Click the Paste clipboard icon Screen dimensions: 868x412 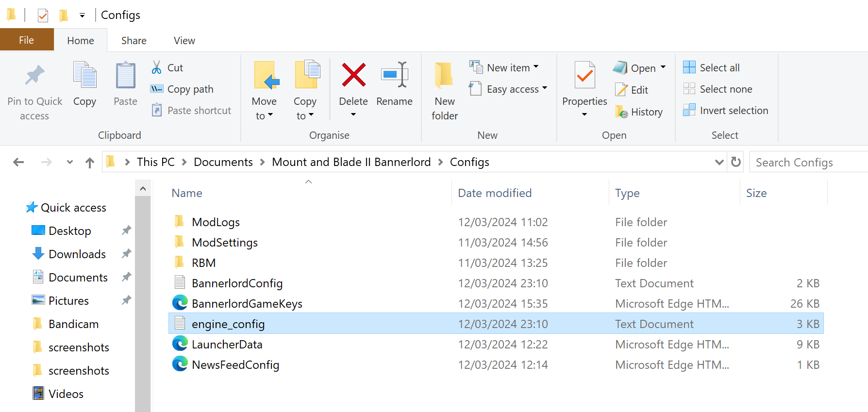point(125,75)
